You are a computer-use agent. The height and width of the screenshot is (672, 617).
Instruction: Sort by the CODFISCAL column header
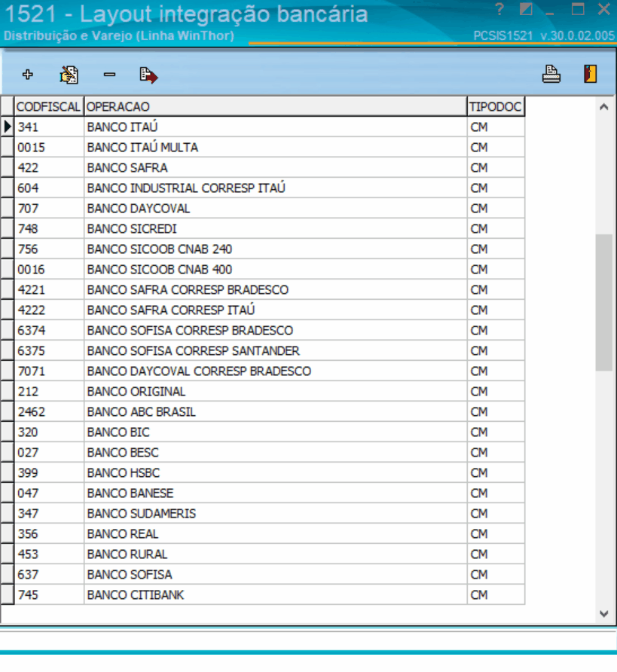[x=49, y=106]
